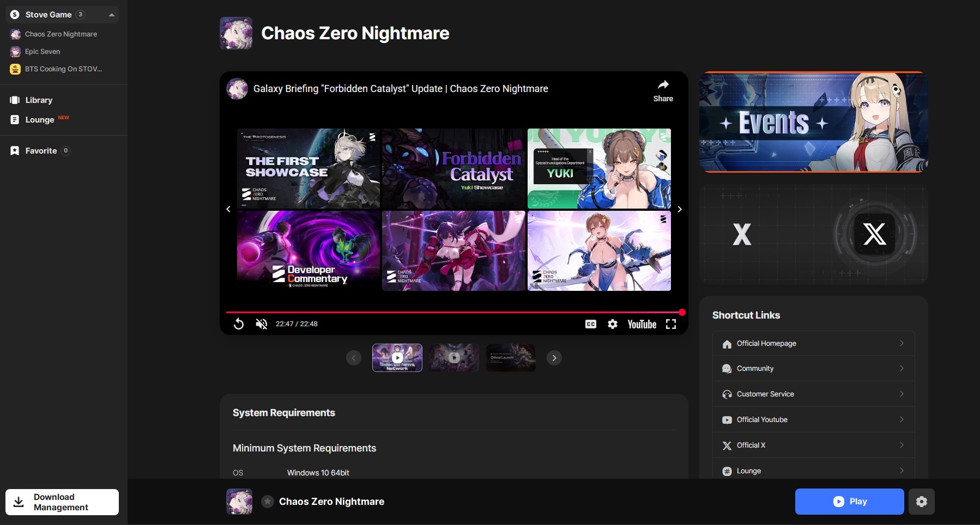Click the channel avatar in video header
The width and height of the screenshot is (980, 525).
pos(237,89)
